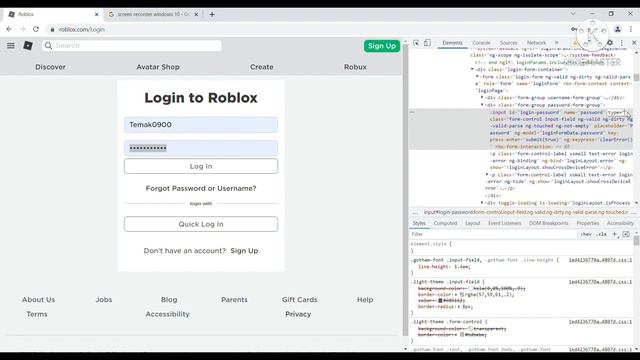Open the Computed pane tab
Screen dimensions: 640x360
click(x=445, y=223)
